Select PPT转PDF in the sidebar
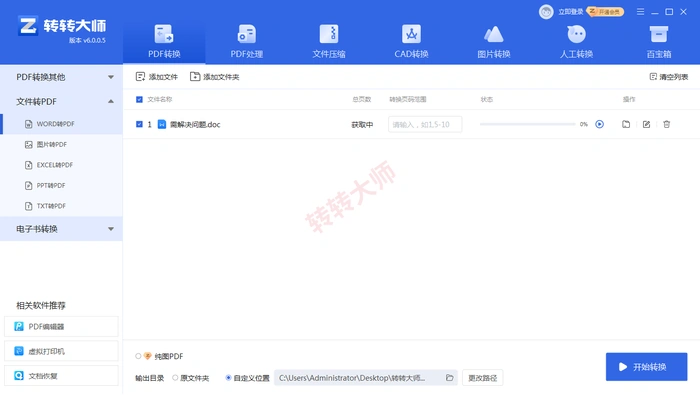The width and height of the screenshot is (700, 395). (62, 186)
